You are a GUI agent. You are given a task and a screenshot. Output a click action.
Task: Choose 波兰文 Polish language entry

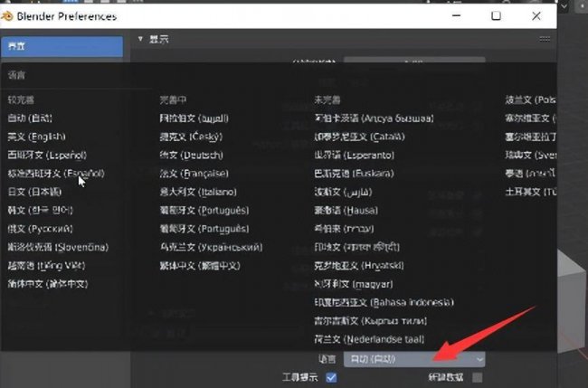pos(530,100)
